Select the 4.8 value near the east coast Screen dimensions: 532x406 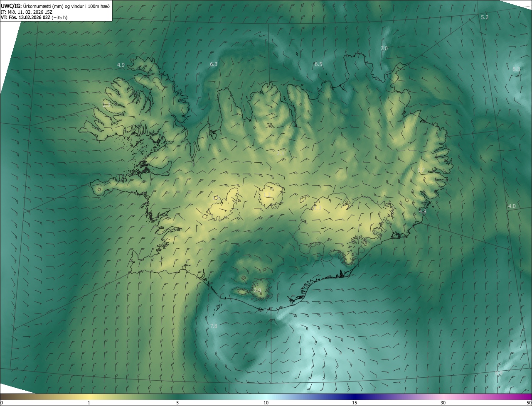click(x=423, y=211)
